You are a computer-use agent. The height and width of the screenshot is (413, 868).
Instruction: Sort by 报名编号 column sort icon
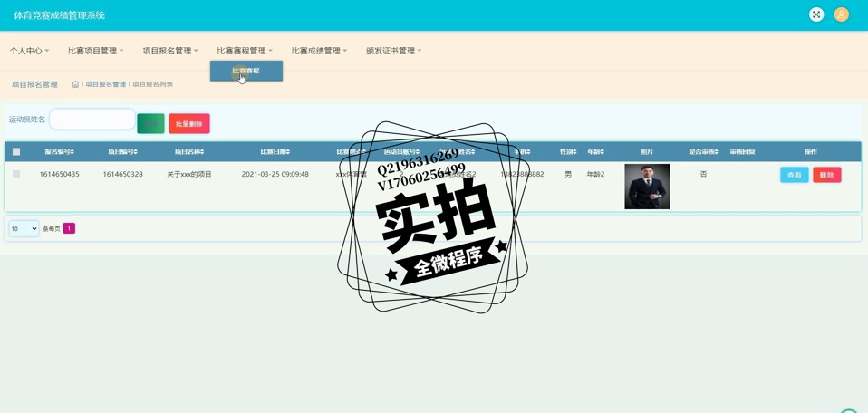pos(72,152)
